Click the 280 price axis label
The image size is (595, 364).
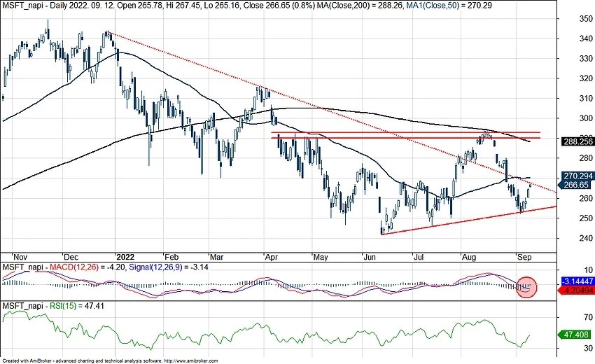click(x=585, y=158)
